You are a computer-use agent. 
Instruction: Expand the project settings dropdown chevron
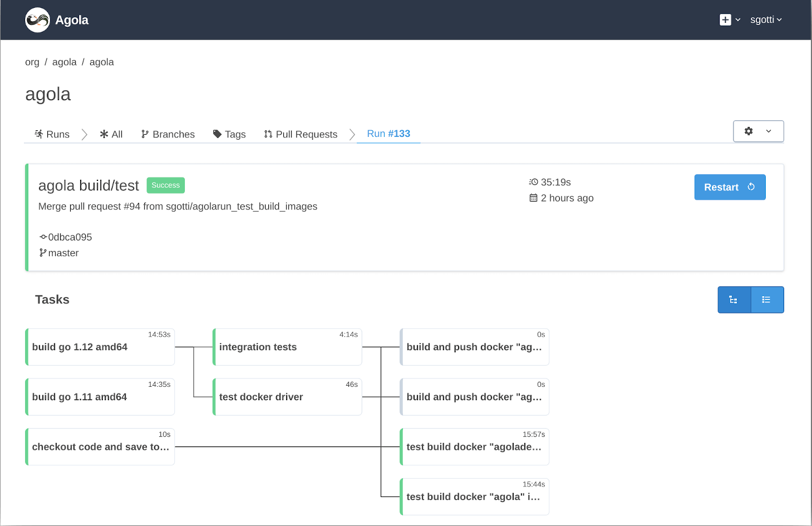(769, 131)
